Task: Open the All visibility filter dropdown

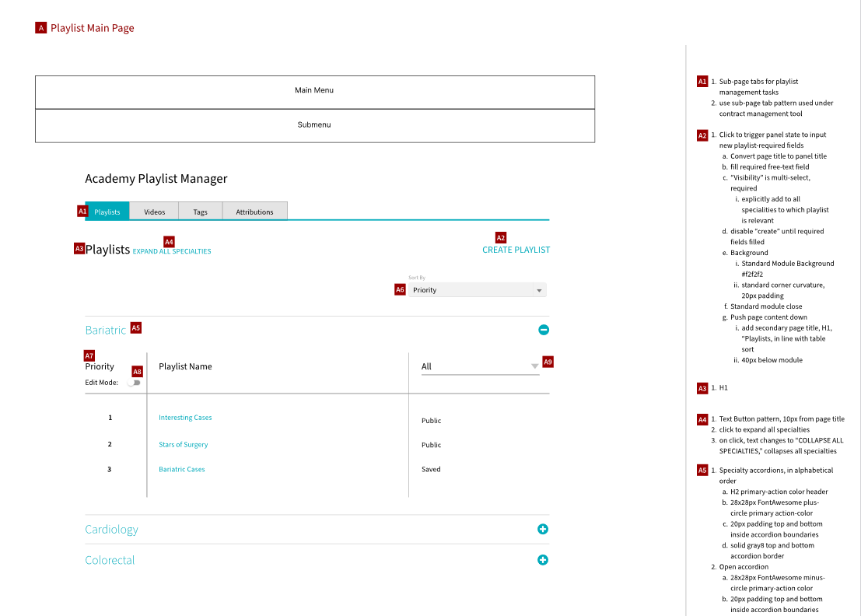Action: (480, 366)
